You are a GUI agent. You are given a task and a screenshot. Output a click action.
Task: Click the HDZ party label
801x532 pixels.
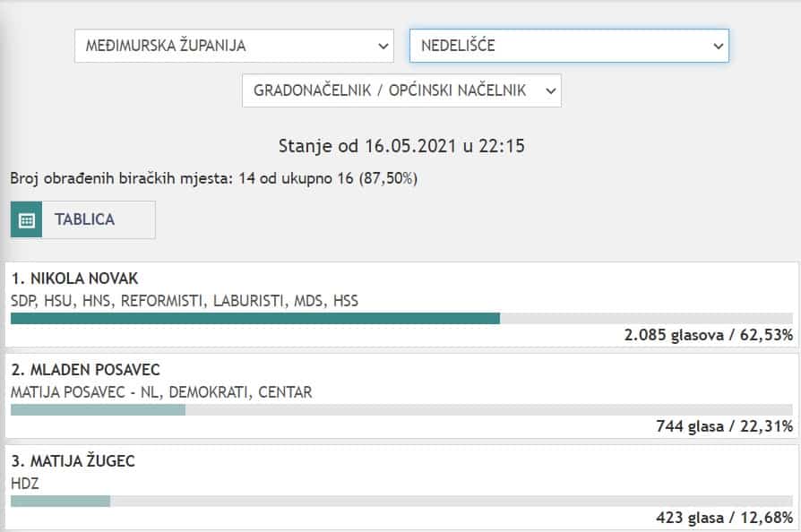(24, 484)
